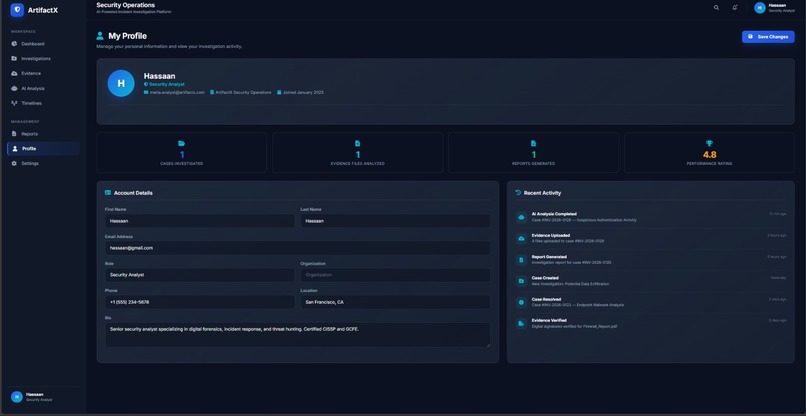
Task: Click the Reports document icon in sidebar
Action: coord(14,134)
